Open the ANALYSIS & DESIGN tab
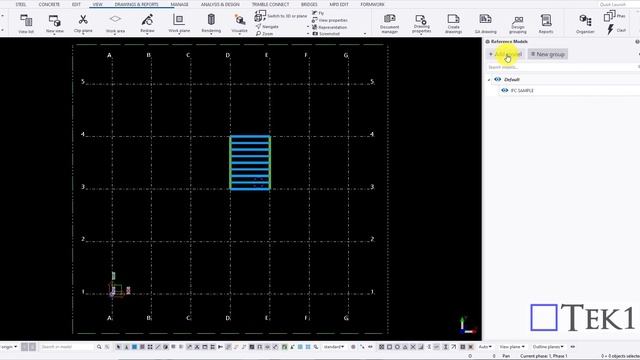The image size is (640, 360). [x=220, y=4]
